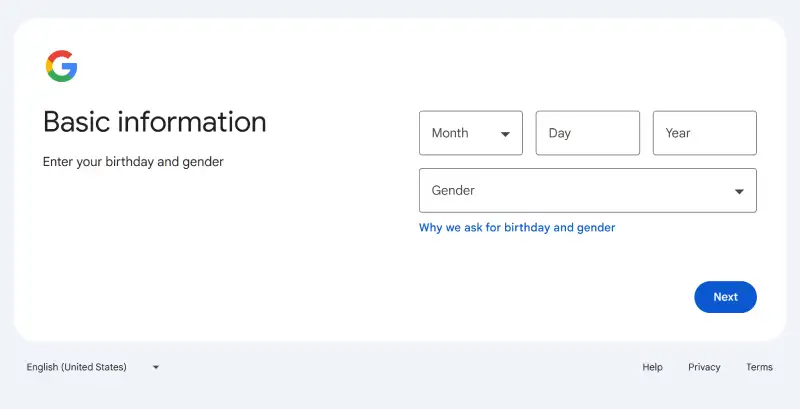The height and width of the screenshot is (409, 800).
Task: Open the Help link in footer
Action: coord(652,367)
